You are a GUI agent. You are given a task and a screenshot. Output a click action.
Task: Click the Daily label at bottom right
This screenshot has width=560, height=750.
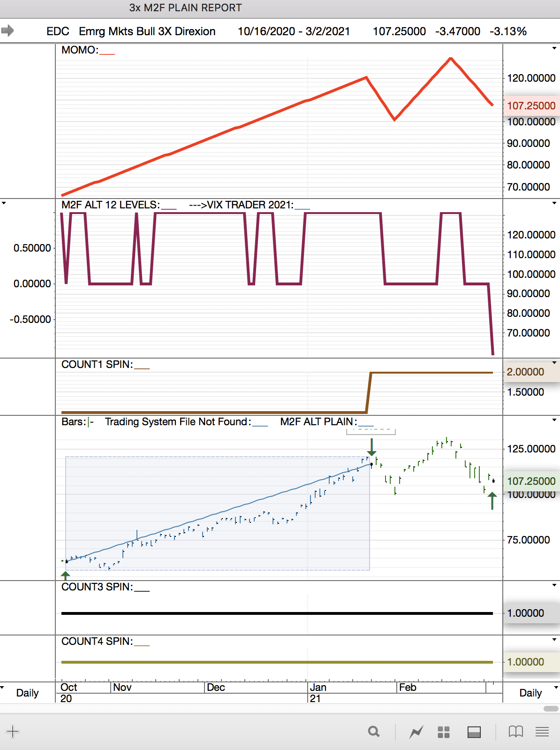tap(530, 693)
